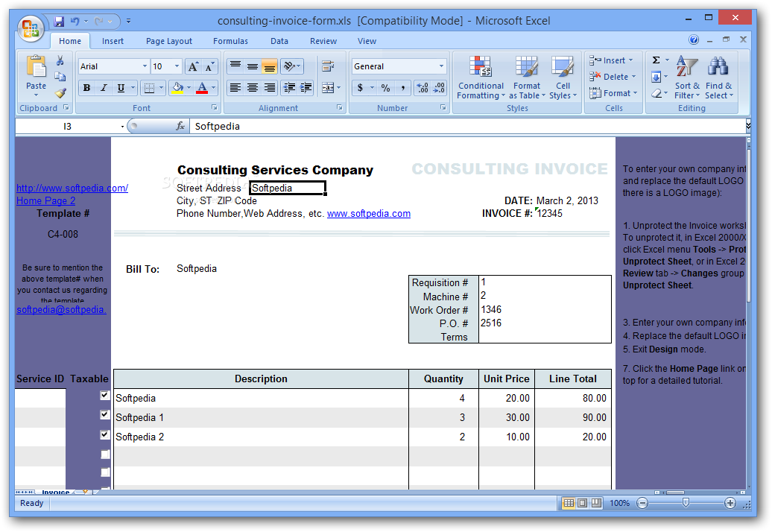The image size is (772, 532).
Task: Apply Percent Style number format
Action: pos(385,88)
